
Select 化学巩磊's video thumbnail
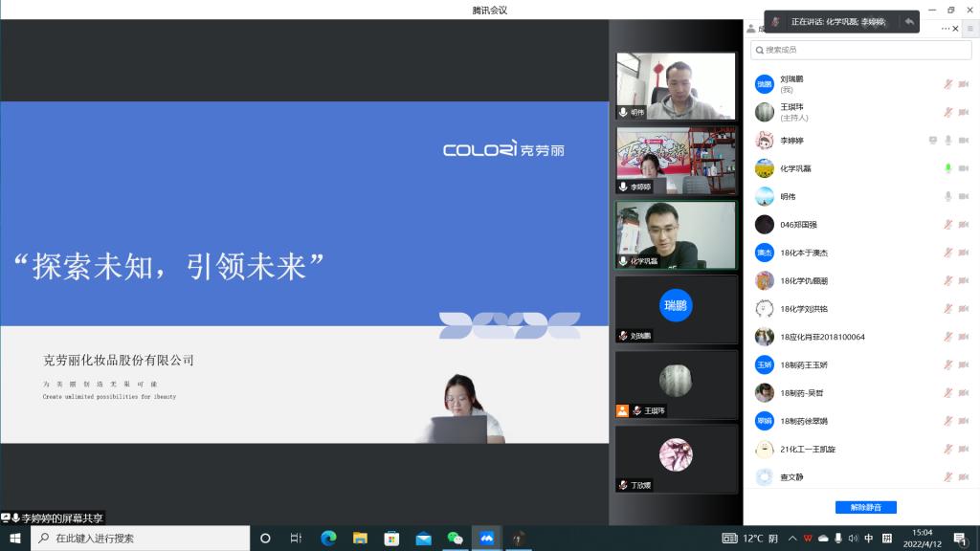click(676, 234)
